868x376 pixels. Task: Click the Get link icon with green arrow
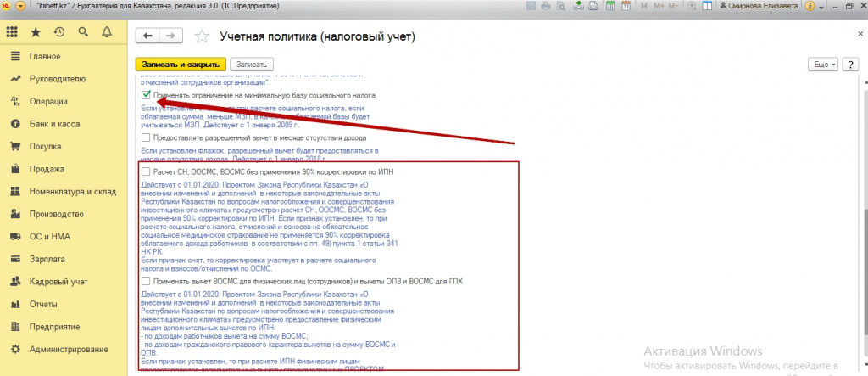[x=578, y=6]
